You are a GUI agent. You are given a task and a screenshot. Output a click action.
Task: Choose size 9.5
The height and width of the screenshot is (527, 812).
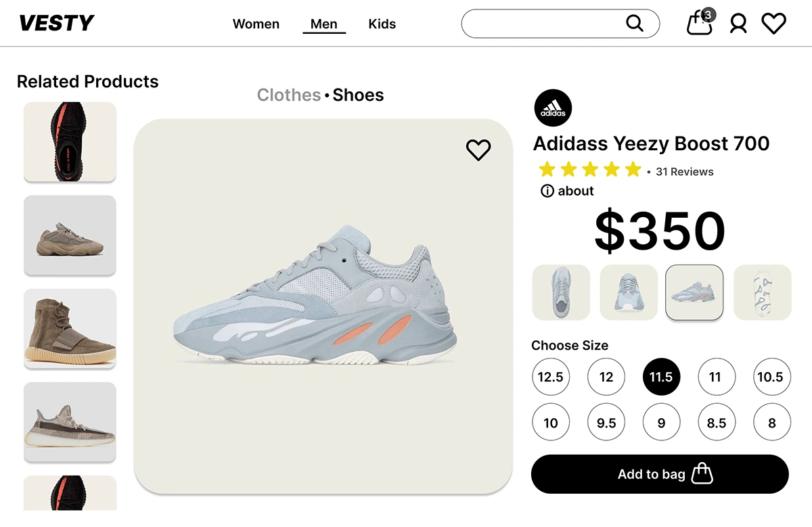606,423
